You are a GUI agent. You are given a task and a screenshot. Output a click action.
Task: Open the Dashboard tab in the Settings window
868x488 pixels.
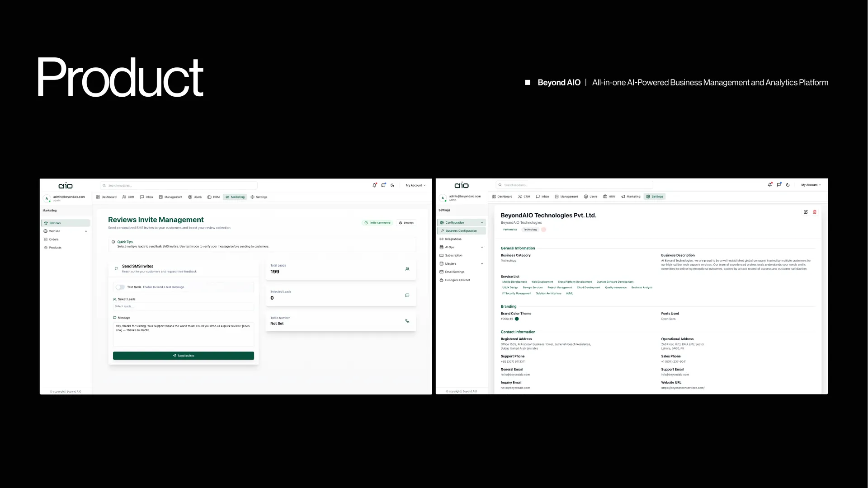(502, 197)
